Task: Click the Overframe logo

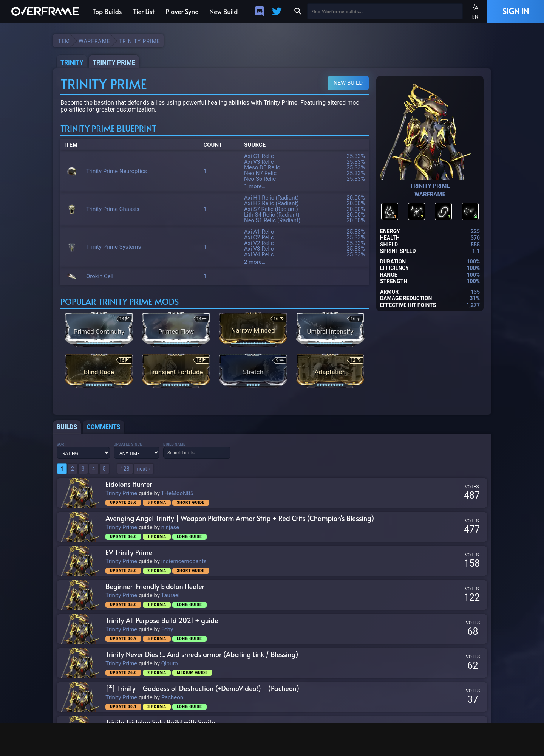Action: pos(45,11)
